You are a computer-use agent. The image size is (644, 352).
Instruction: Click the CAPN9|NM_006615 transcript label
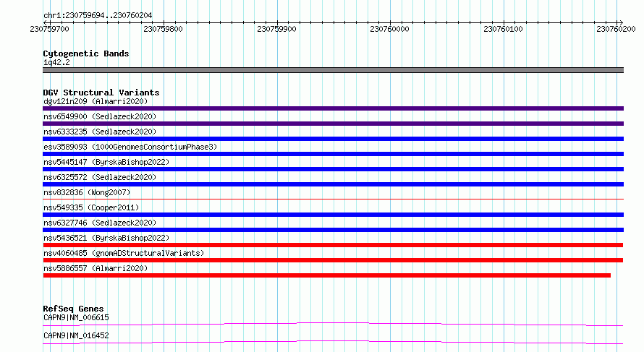click(x=77, y=317)
